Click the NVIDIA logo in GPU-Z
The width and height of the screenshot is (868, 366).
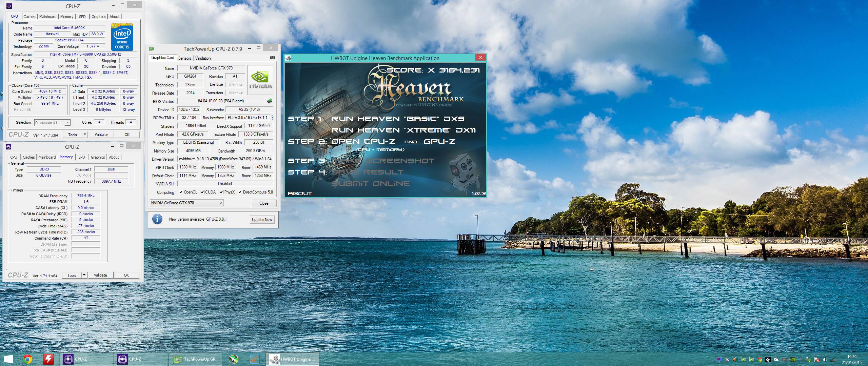point(260,80)
